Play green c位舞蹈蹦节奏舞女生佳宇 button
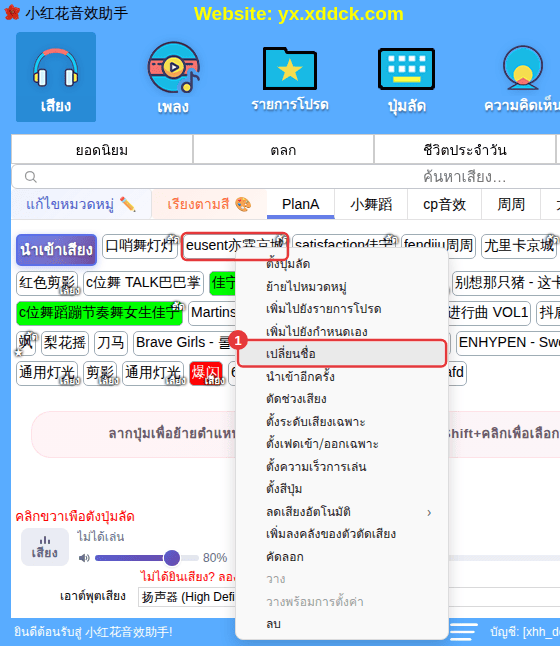560x646 pixels. coord(99,313)
